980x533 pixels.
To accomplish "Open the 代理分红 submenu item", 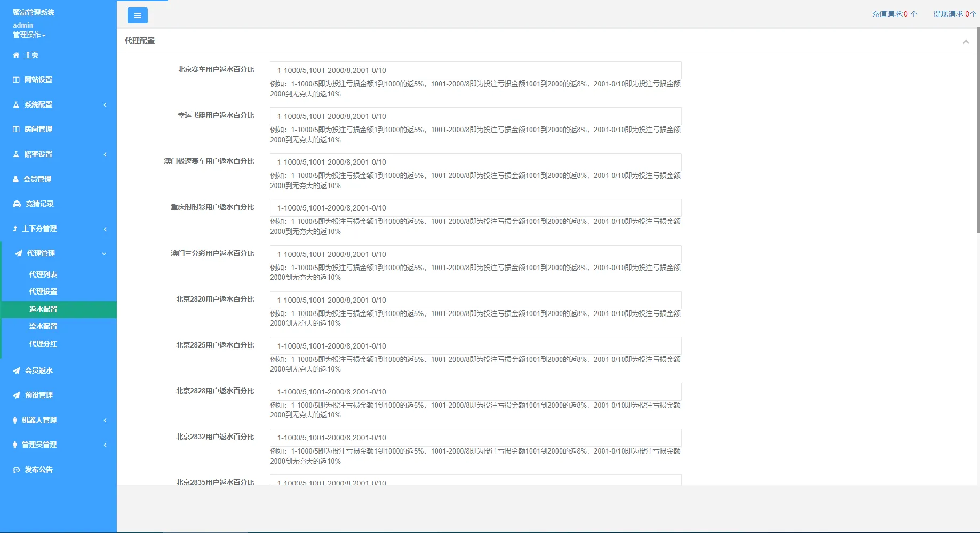I will pyautogui.click(x=43, y=344).
